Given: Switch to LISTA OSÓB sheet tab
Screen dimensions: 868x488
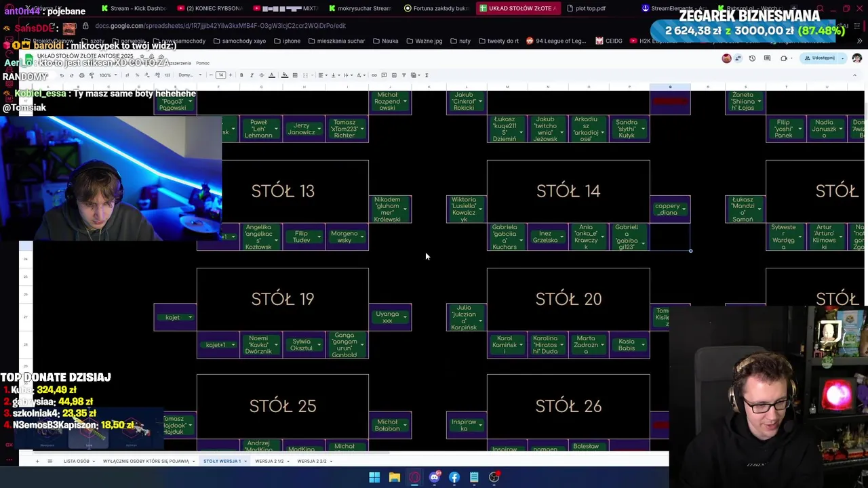Looking at the screenshot, I should 77,461.
